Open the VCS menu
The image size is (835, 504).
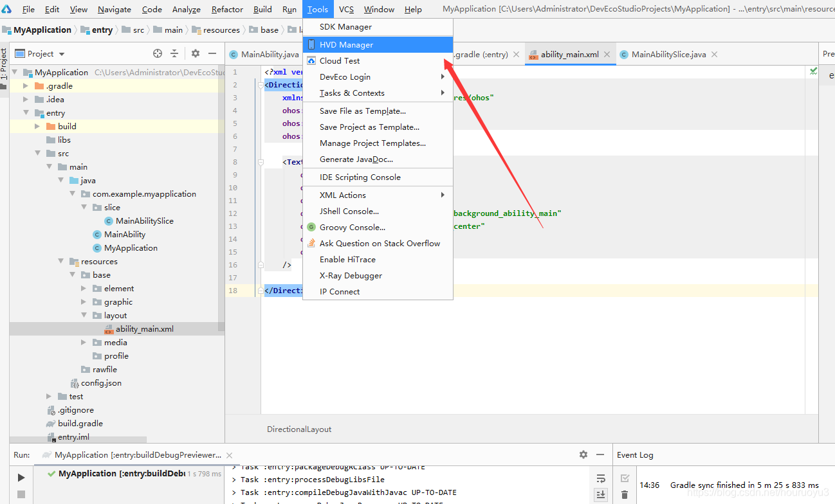(346, 9)
